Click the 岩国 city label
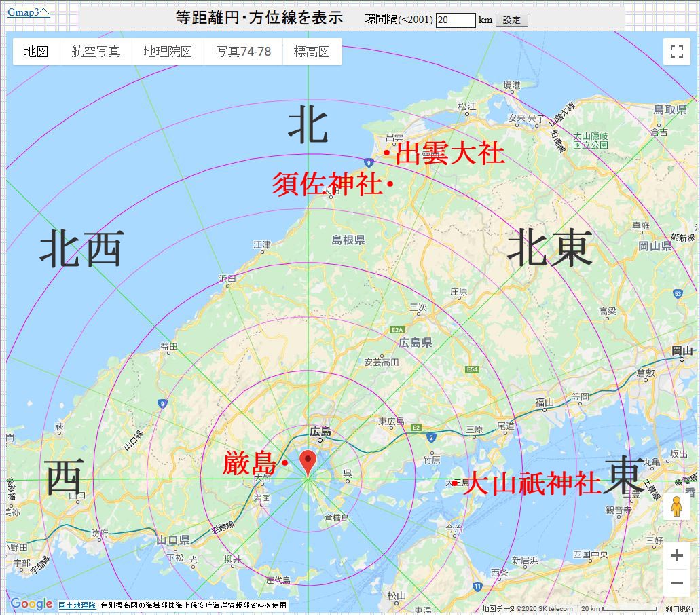The height and width of the screenshot is (615, 700). click(262, 498)
